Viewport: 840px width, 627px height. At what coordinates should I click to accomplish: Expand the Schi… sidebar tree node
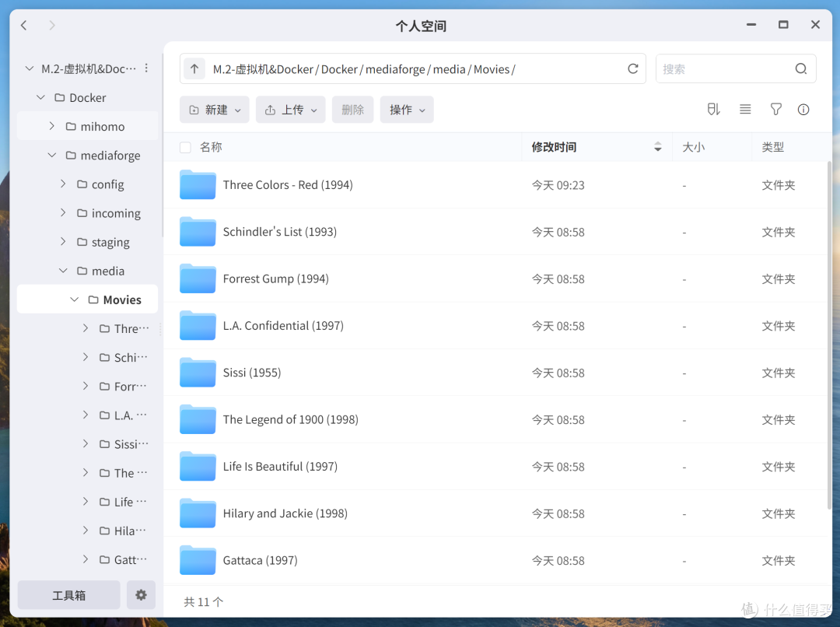click(x=86, y=357)
